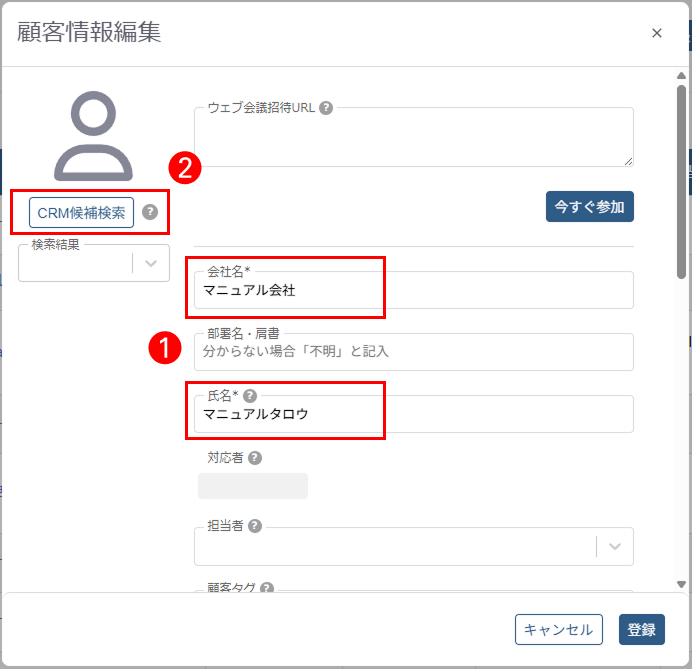Click the help icon next to 氏名
The width and height of the screenshot is (692, 669).
pos(250,396)
